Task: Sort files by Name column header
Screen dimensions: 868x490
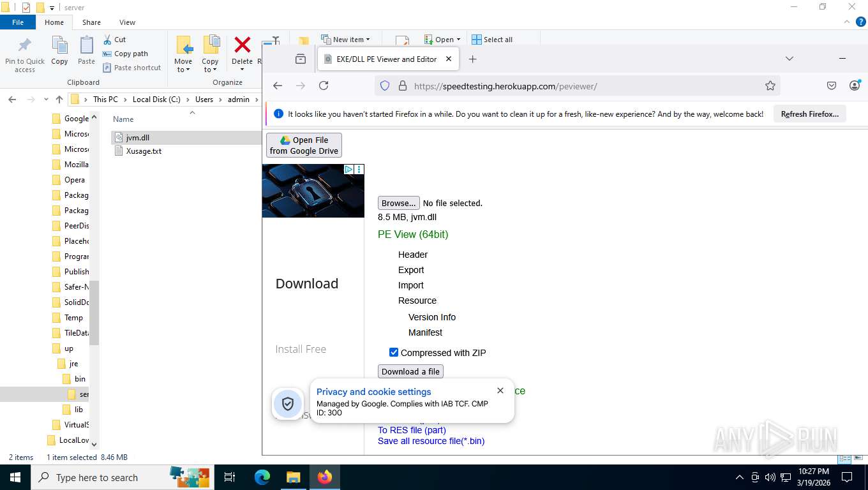Action: point(123,119)
